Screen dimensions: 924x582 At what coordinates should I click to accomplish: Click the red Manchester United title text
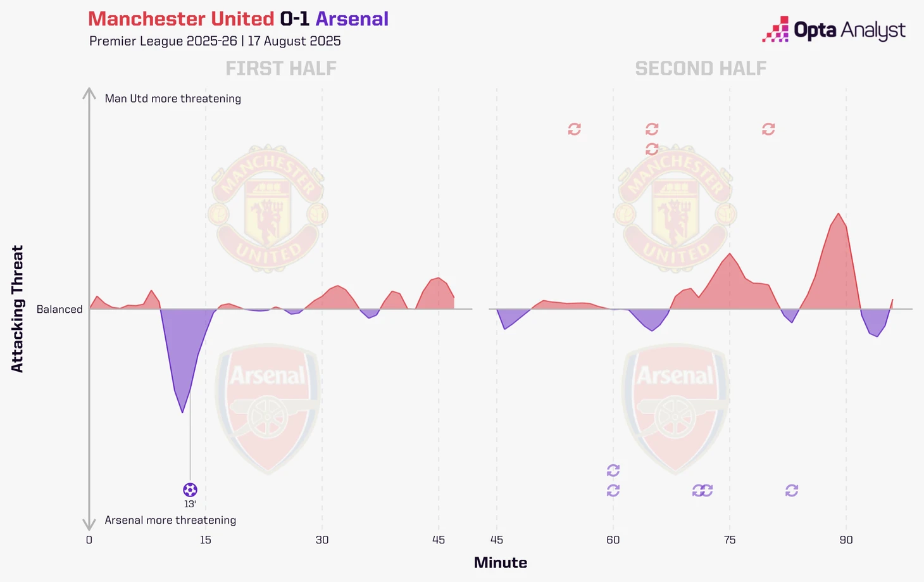[x=181, y=19]
